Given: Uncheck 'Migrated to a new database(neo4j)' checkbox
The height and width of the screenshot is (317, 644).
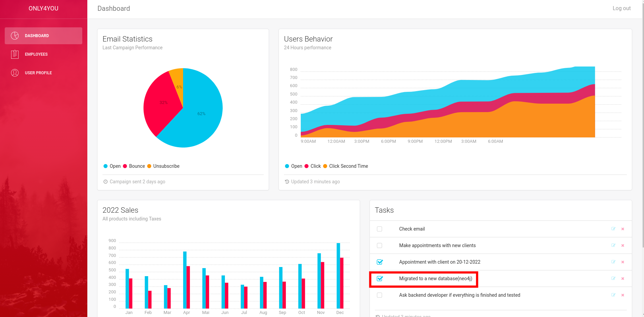Looking at the screenshot, I should pos(380,279).
